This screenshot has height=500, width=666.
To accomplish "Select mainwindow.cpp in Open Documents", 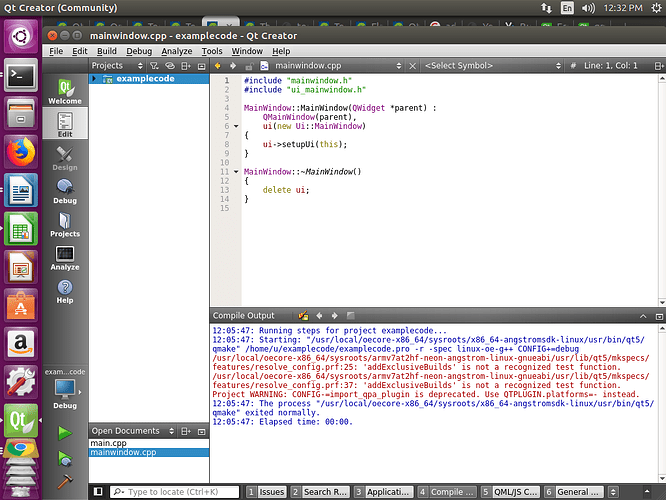I will tap(149, 452).
